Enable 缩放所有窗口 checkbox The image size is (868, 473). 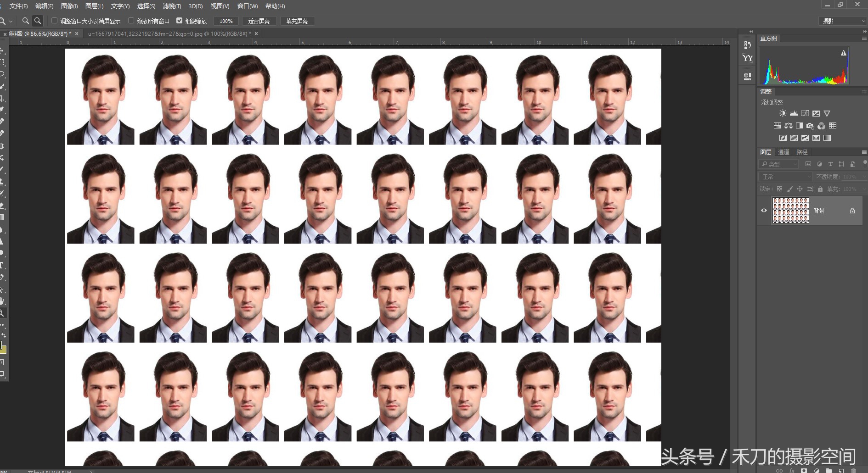click(131, 21)
